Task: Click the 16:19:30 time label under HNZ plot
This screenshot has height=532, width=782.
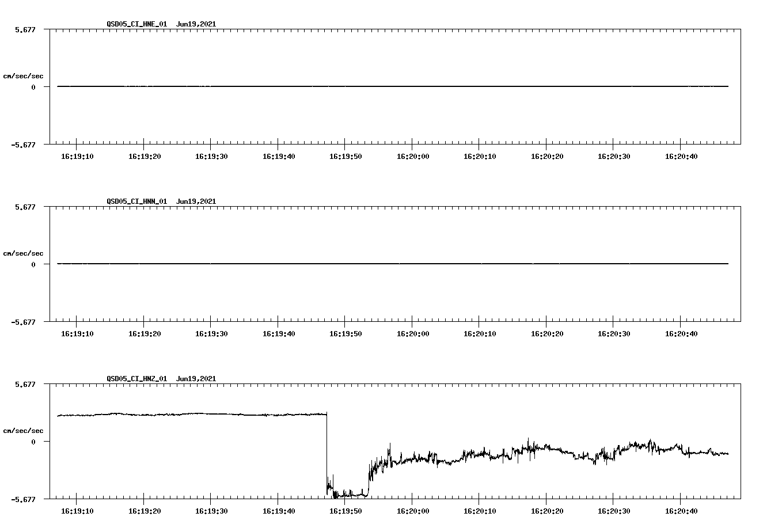Action: coord(211,511)
